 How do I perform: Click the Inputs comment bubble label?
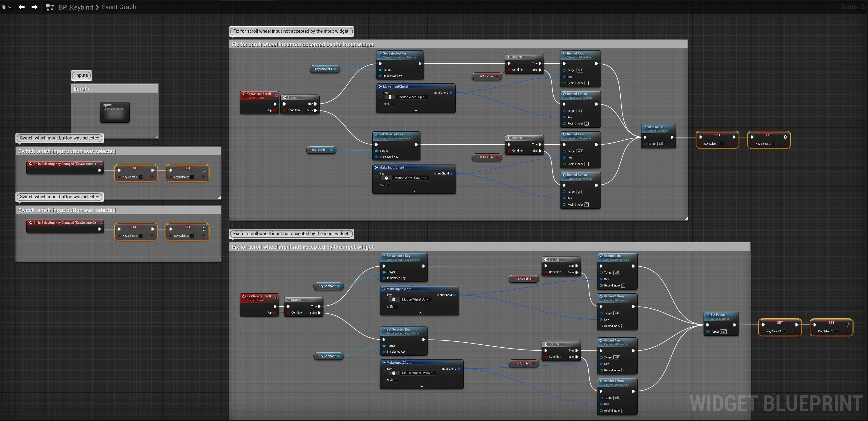[82, 75]
